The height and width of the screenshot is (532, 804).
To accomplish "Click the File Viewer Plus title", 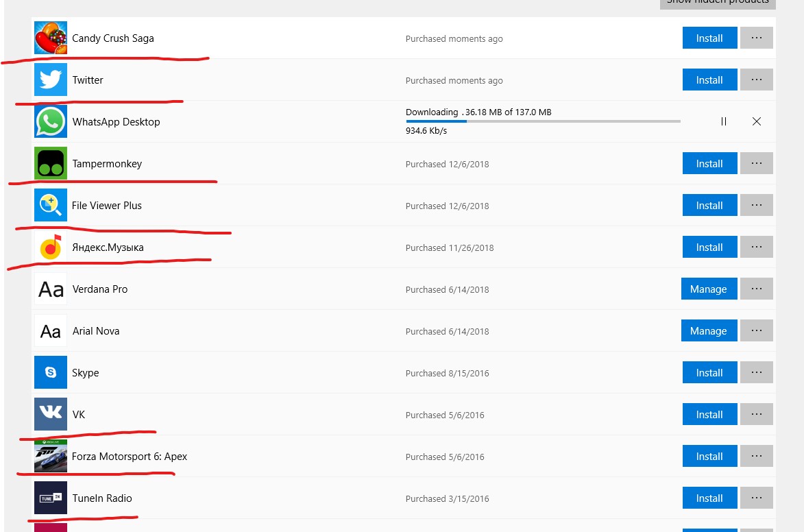I will pos(107,206).
